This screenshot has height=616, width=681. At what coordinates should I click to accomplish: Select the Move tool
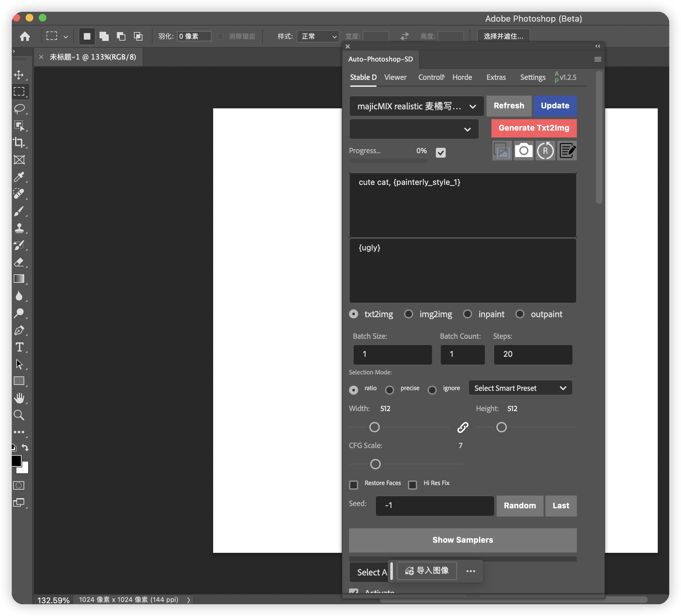click(19, 75)
